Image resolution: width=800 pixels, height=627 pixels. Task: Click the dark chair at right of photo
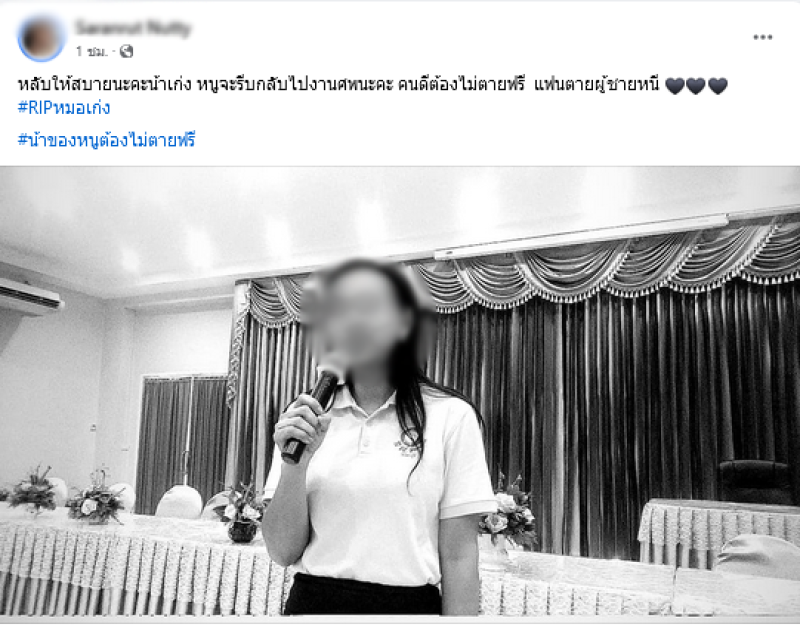click(753, 482)
